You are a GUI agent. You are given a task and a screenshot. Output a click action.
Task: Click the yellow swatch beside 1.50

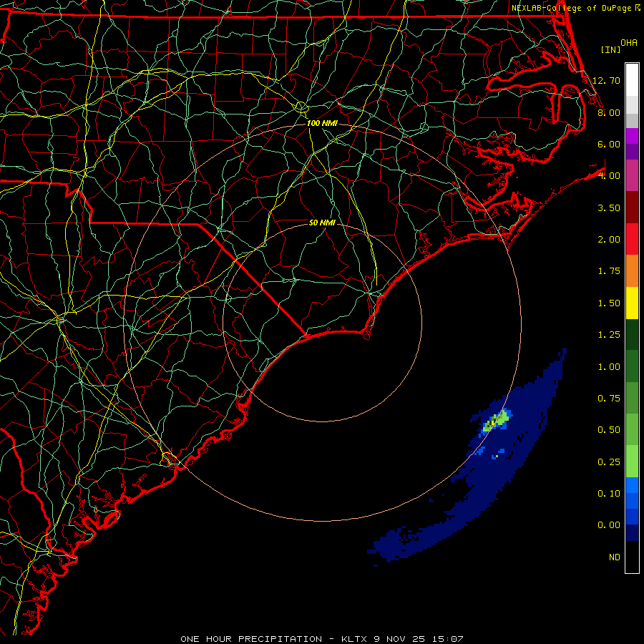coord(632,303)
